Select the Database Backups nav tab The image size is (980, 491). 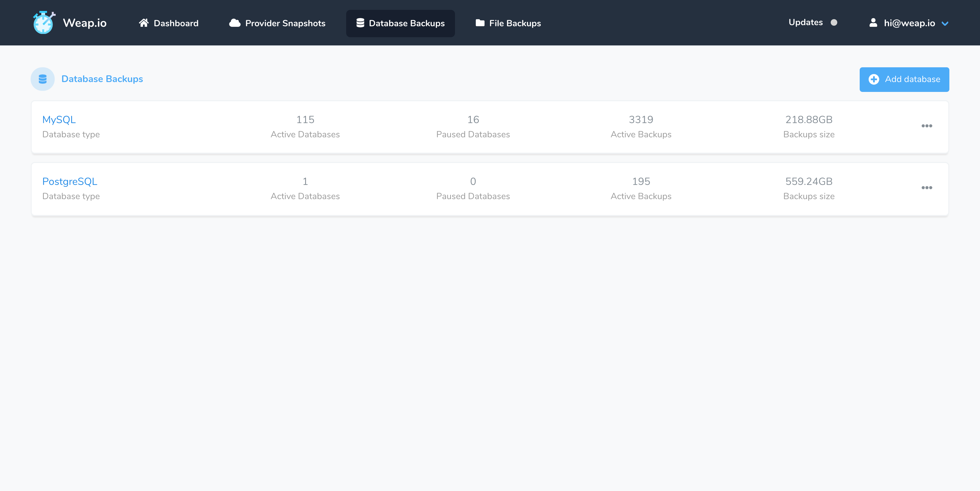coord(400,23)
